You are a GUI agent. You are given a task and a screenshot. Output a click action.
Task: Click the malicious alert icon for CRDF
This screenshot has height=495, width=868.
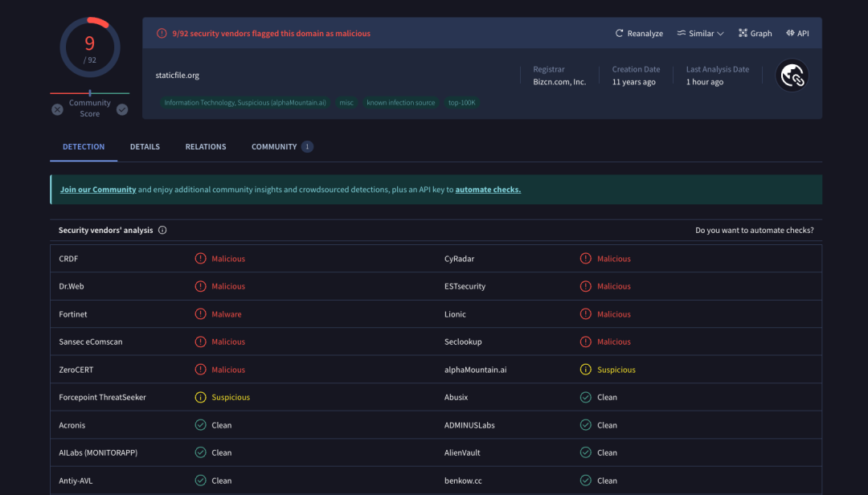(x=200, y=259)
